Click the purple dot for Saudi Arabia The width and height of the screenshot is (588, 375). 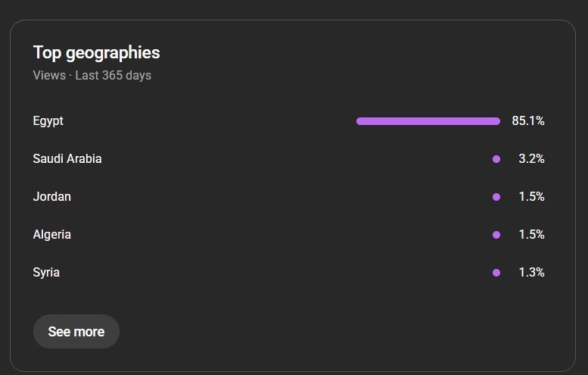coord(496,159)
